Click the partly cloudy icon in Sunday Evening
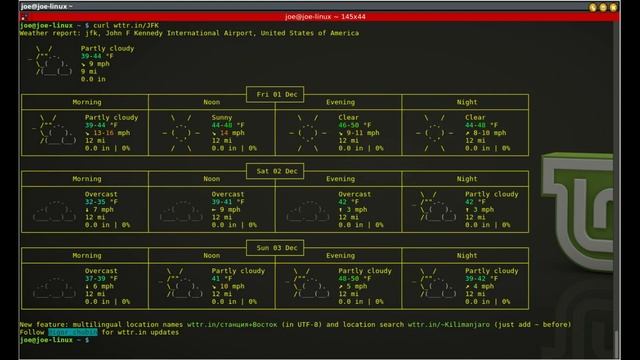 307,283
